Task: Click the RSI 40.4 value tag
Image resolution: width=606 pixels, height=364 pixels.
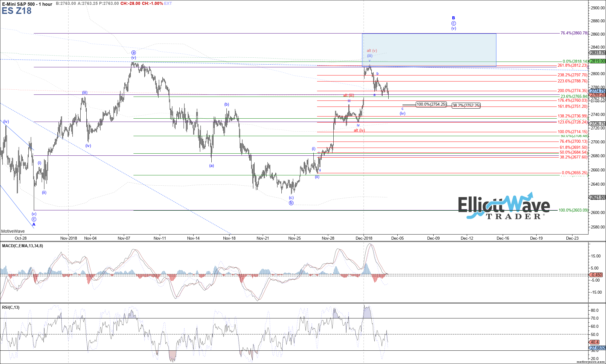Action: pos(595,342)
